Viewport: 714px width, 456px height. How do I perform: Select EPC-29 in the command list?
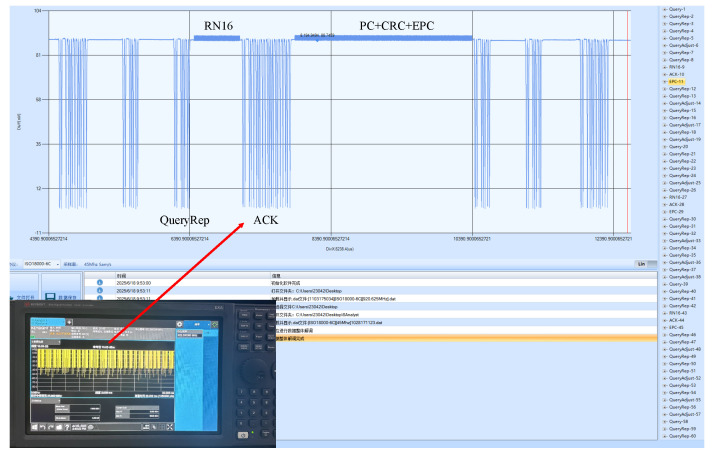(677, 212)
